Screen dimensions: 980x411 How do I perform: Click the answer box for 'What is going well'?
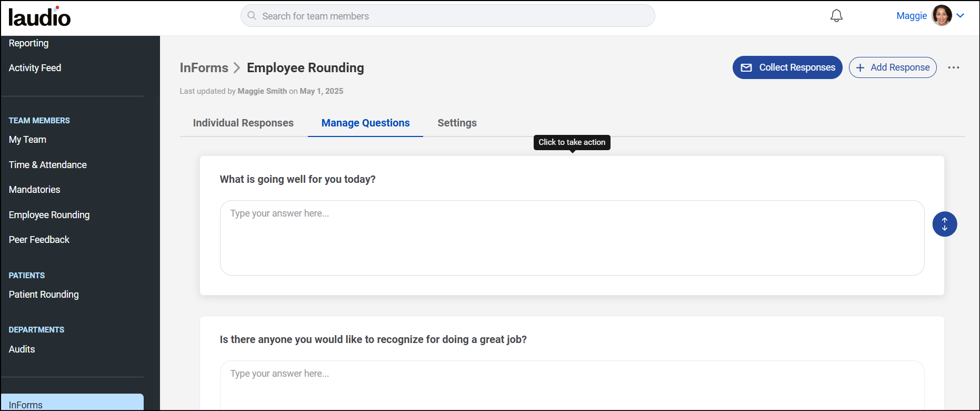click(572, 238)
